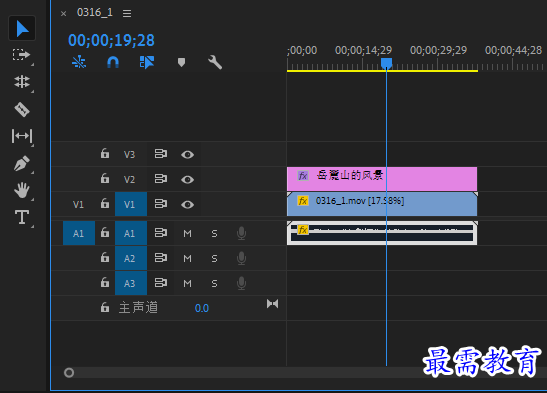
Task: Select the Track Select Forward tool
Action: pyautogui.click(x=21, y=55)
